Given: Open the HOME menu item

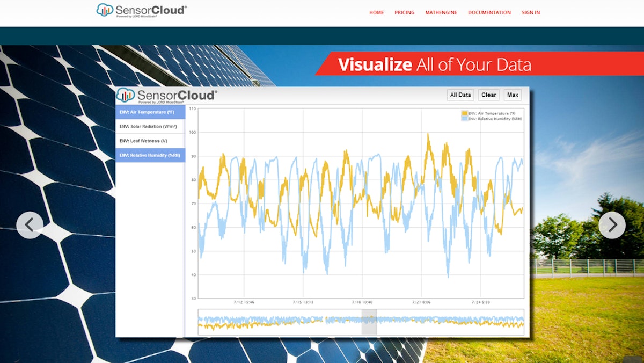Looking at the screenshot, I should click(376, 12).
